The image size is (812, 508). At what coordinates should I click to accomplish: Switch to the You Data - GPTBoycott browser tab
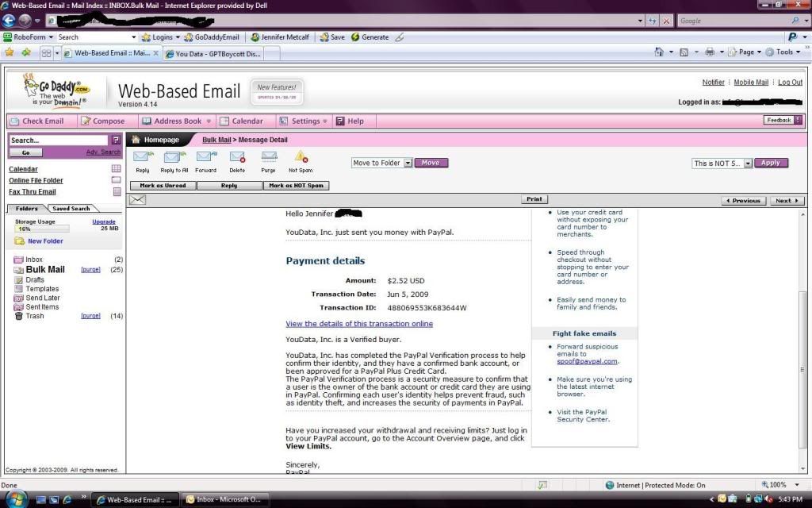pos(213,53)
